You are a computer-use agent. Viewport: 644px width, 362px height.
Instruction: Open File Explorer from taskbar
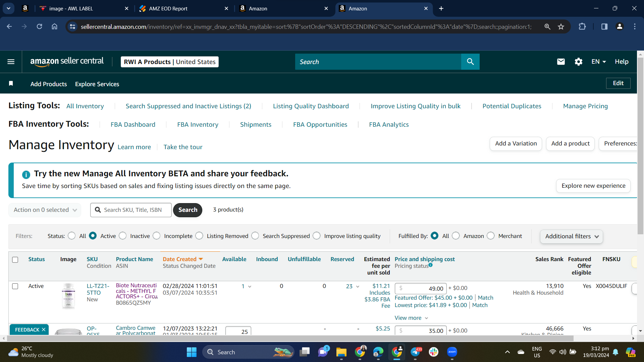341,352
